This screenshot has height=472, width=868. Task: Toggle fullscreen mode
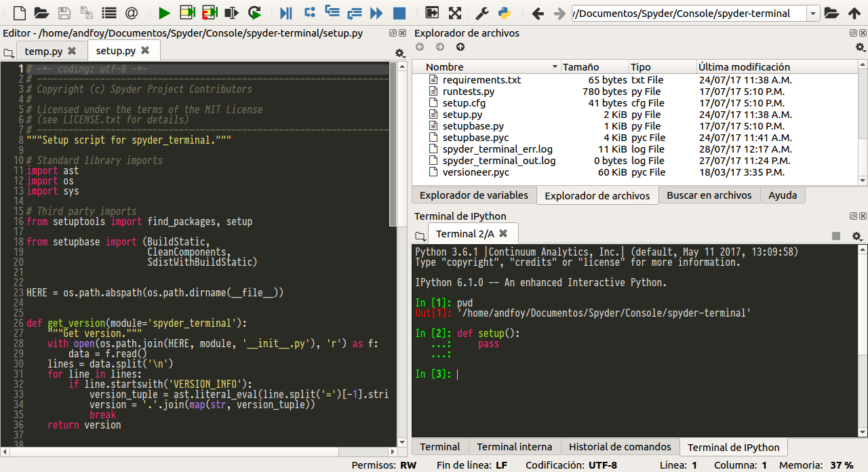(x=454, y=12)
